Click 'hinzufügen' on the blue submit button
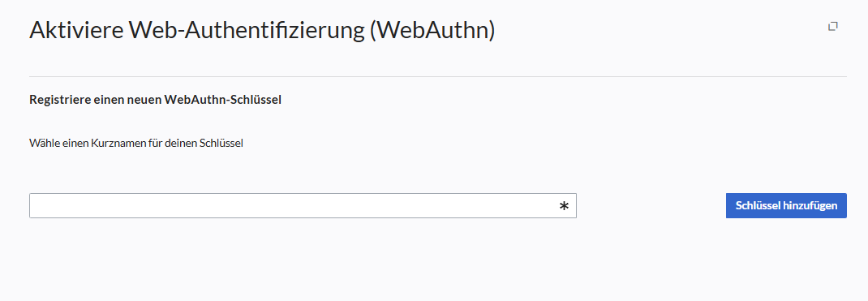The height and width of the screenshot is (301, 868). pyautogui.click(x=810, y=205)
